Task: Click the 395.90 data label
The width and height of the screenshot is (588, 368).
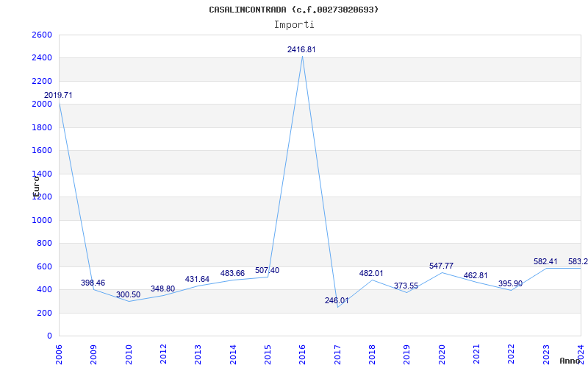Action: point(510,283)
